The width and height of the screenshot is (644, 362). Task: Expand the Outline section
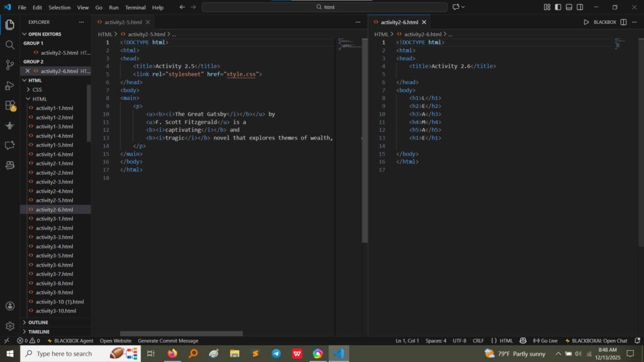click(x=38, y=322)
